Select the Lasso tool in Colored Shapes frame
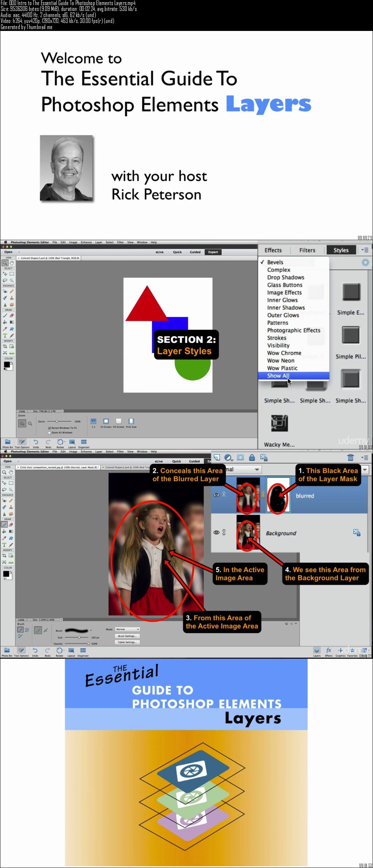Screen dimensions: 373x868 (x=5, y=280)
